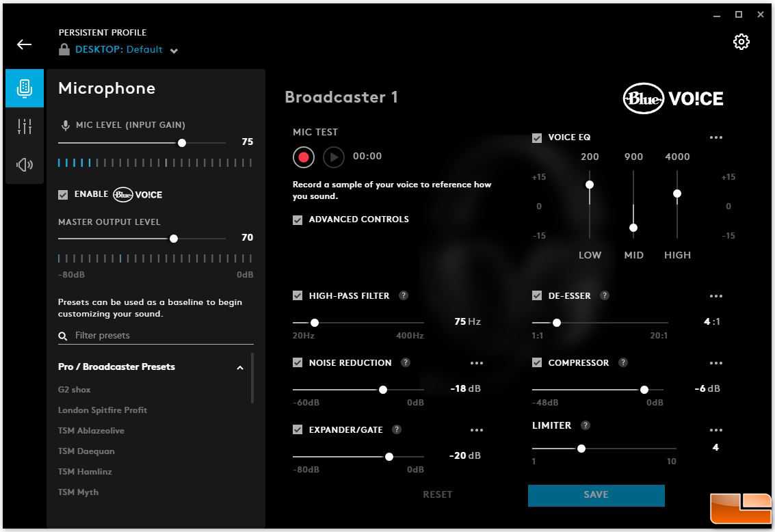Click the Mic Level input gain slider handle

tap(182, 143)
